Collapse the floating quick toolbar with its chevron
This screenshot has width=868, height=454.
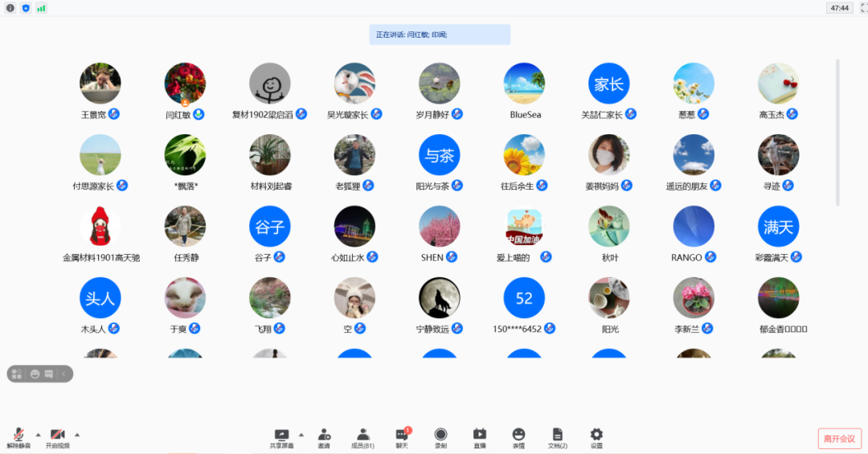click(64, 374)
